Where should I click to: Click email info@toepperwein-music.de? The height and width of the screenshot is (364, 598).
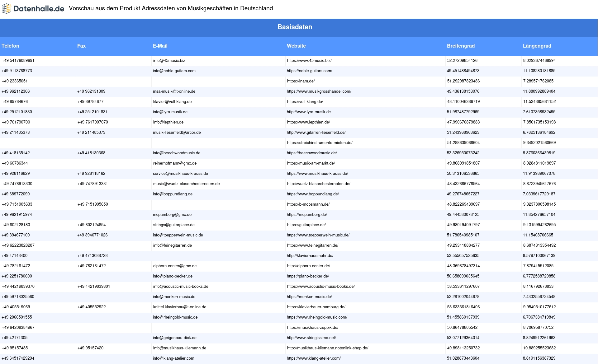[178, 235]
